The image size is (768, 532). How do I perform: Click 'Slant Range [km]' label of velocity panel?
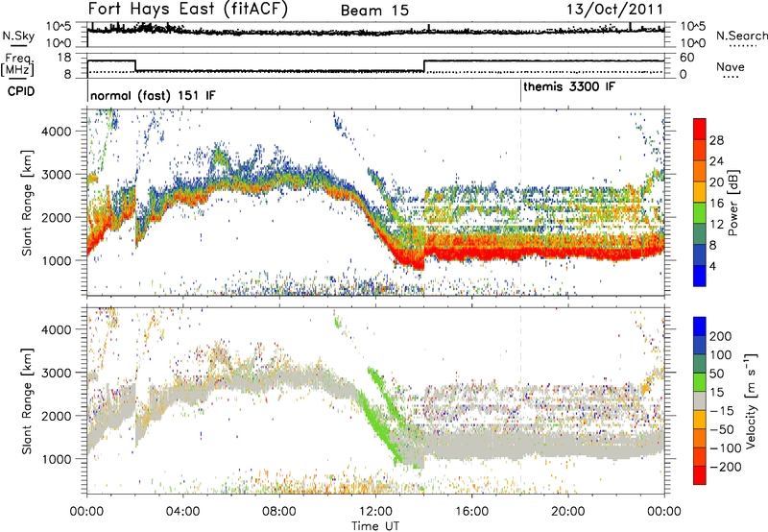(28, 400)
